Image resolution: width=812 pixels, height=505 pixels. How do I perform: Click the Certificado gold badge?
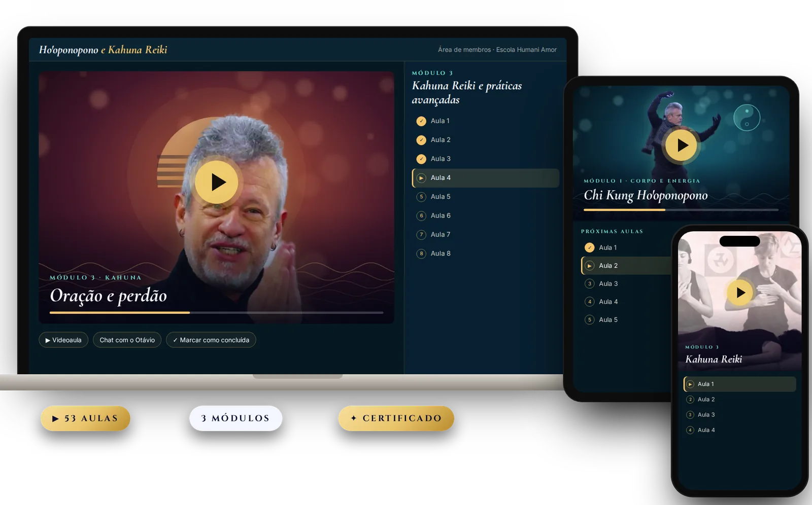tap(396, 418)
